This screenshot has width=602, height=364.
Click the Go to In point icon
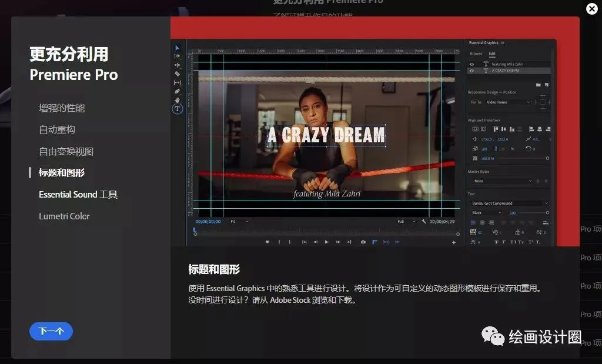pyautogui.click(x=304, y=242)
